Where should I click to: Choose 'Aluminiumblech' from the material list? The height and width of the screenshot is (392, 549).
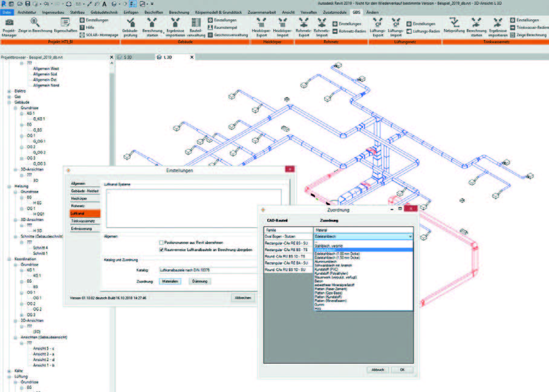[363, 262]
